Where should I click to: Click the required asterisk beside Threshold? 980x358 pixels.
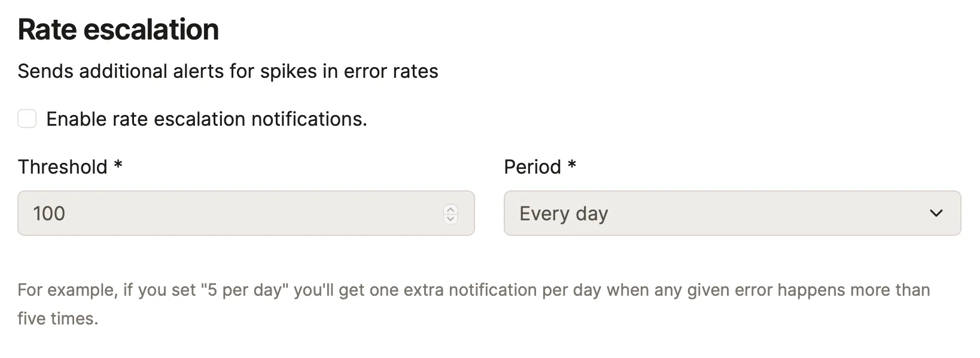pos(118,165)
